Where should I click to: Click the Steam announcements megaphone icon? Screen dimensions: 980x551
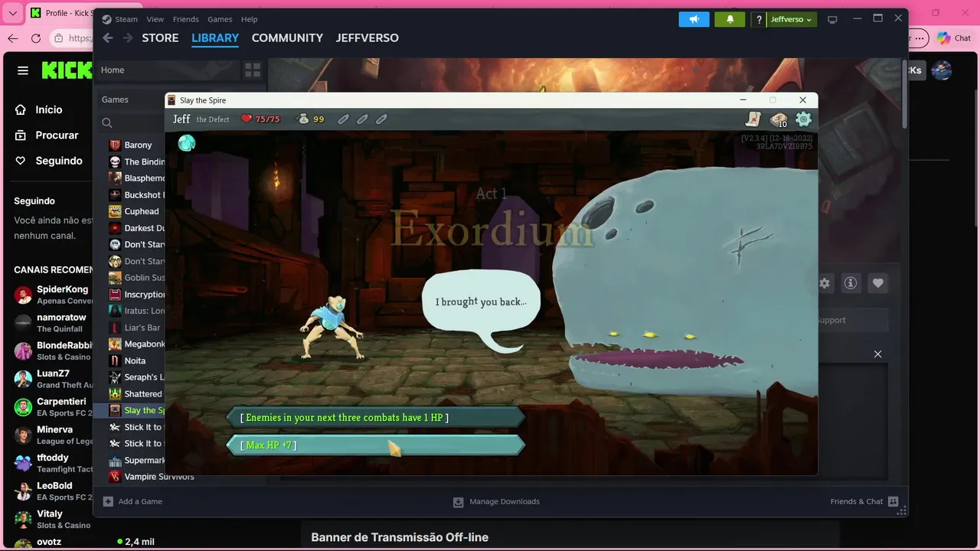pos(694,19)
